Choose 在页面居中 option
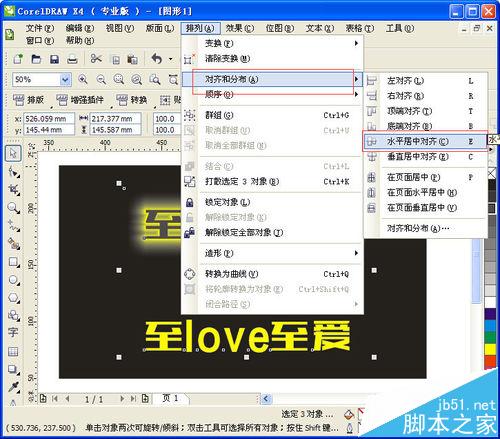 (x=425, y=177)
